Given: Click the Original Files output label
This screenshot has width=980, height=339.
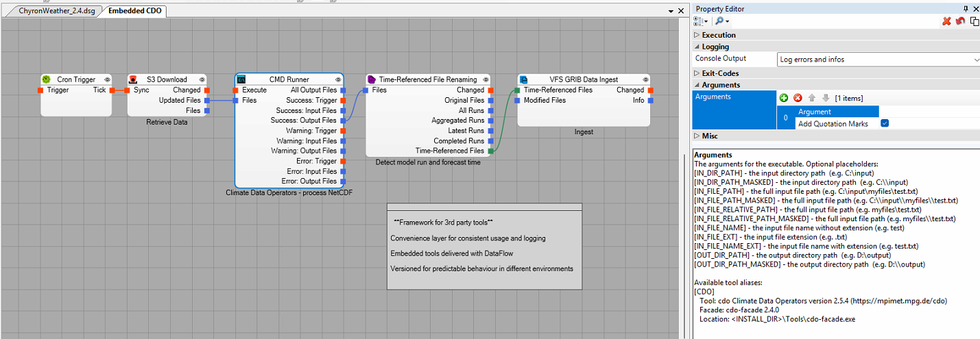Looking at the screenshot, I should tap(464, 100).
